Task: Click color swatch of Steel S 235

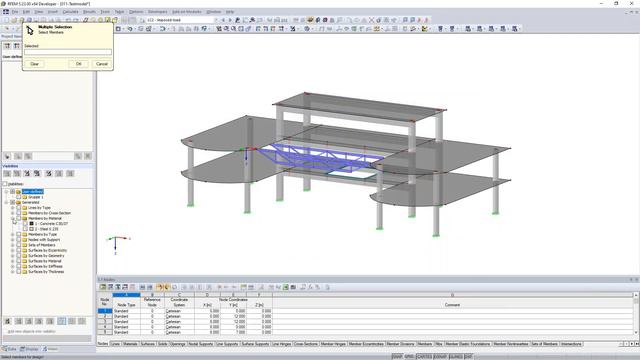Action: click(31, 229)
